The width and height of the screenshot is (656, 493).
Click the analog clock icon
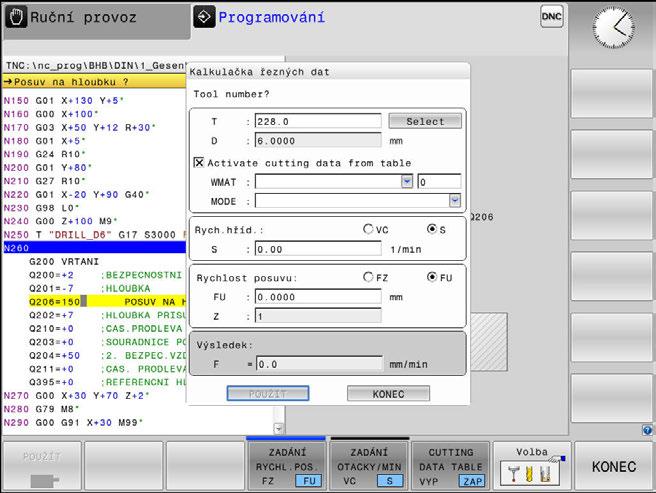tap(613, 27)
